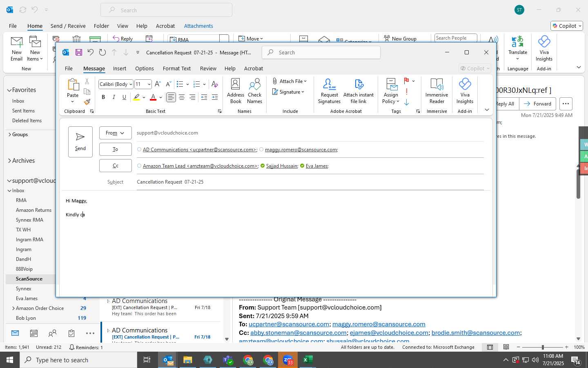Select the Format Painter brush icon
This screenshot has width=588, height=368.
[87, 102]
